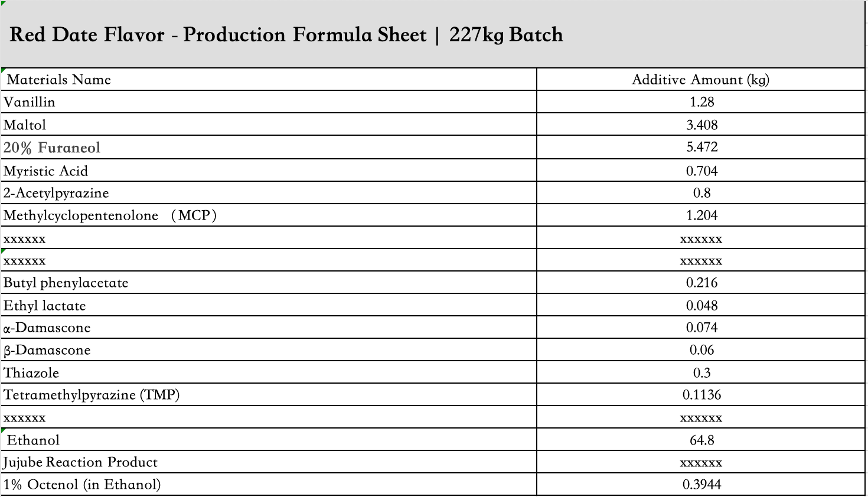The width and height of the screenshot is (868, 497).
Task: Click the Vanillin cell
Action: 269,102
